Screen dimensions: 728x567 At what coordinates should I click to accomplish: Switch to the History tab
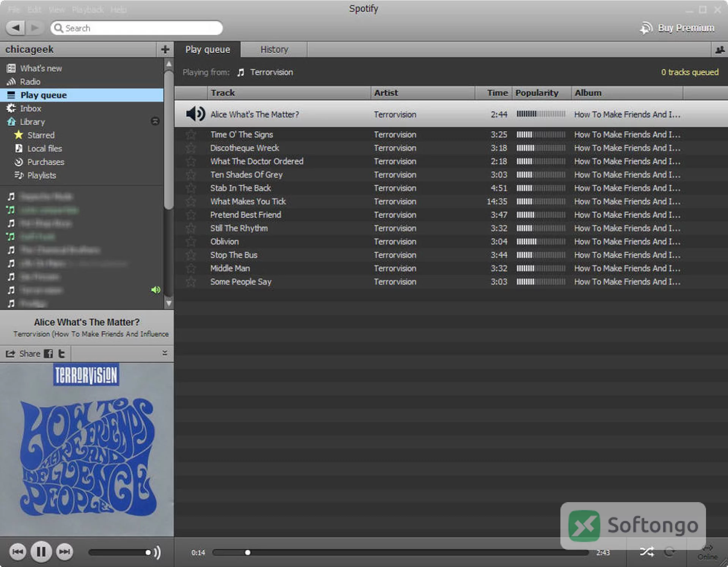pyautogui.click(x=274, y=50)
